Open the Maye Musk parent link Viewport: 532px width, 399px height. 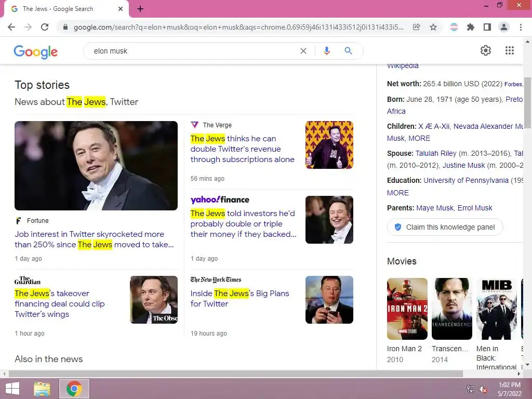435,208
